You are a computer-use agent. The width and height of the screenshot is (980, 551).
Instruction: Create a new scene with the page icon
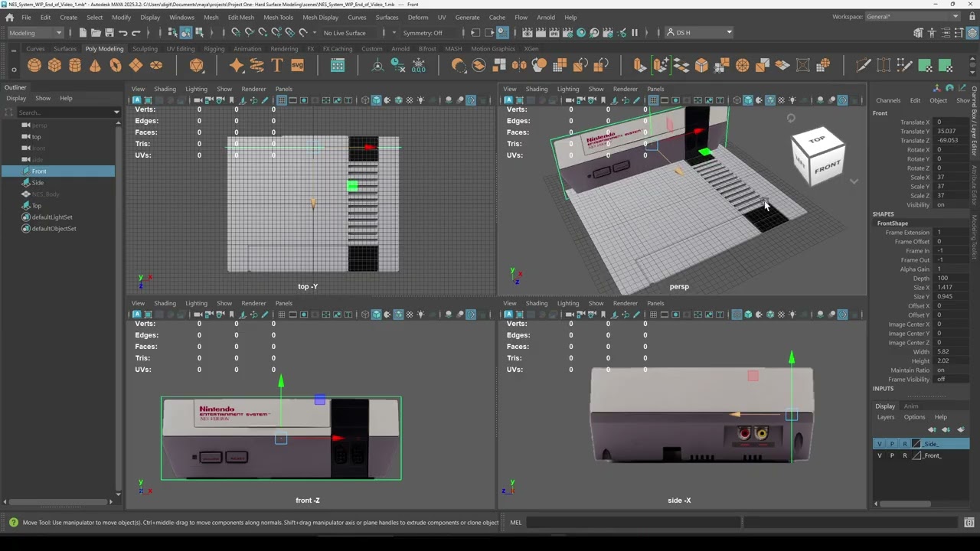pos(83,33)
